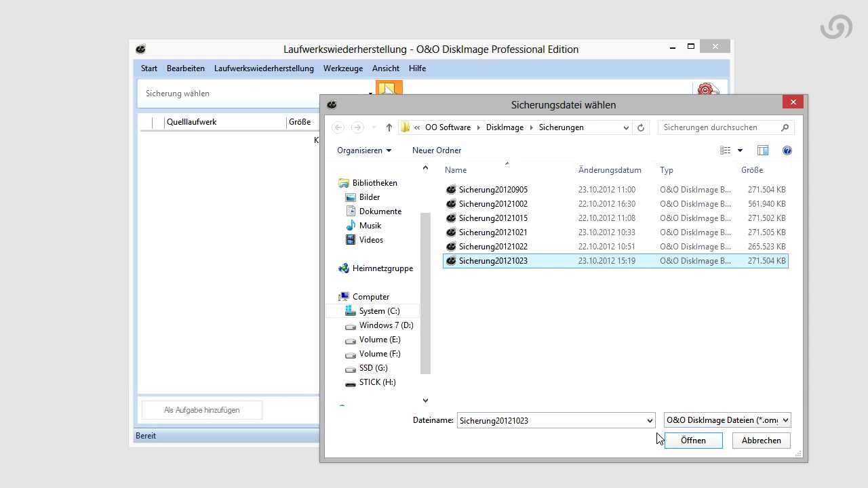868x488 pixels.
Task: Click the search magnifier icon
Action: pos(785,127)
